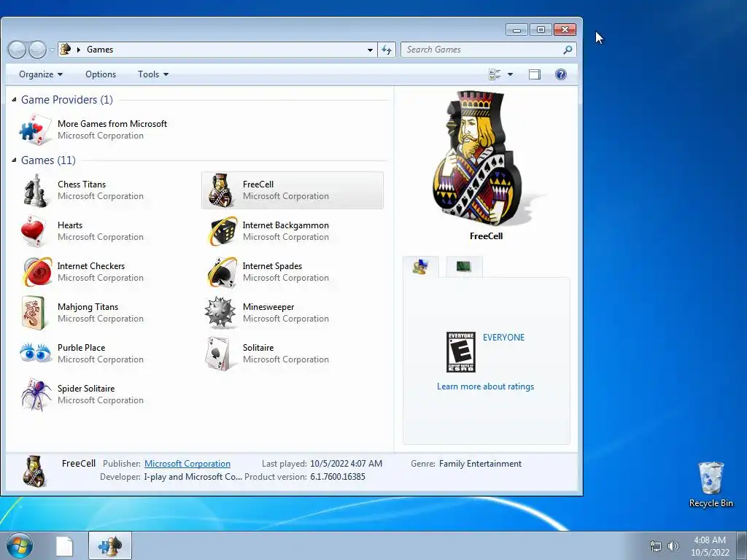Select the Minesweeper mine icon

pos(220,312)
